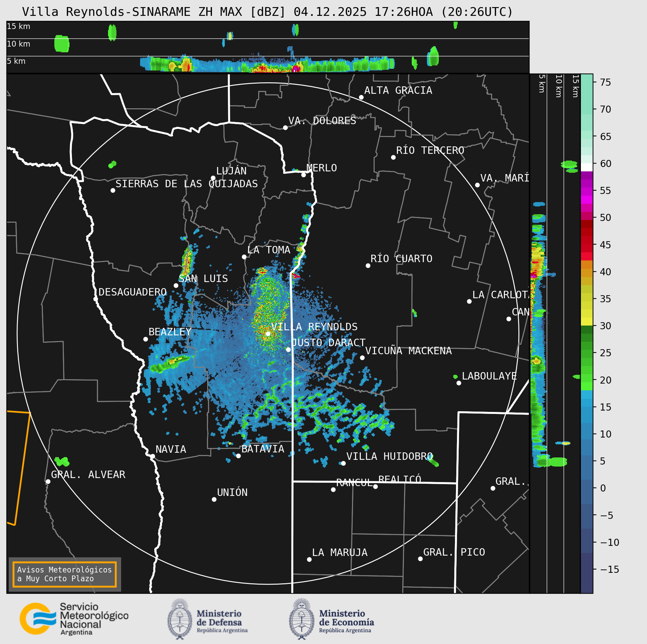Click the VA. DOLORES label
Image resolution: width=647 pixels, height=644 pixels.
(x=322, y=121)
